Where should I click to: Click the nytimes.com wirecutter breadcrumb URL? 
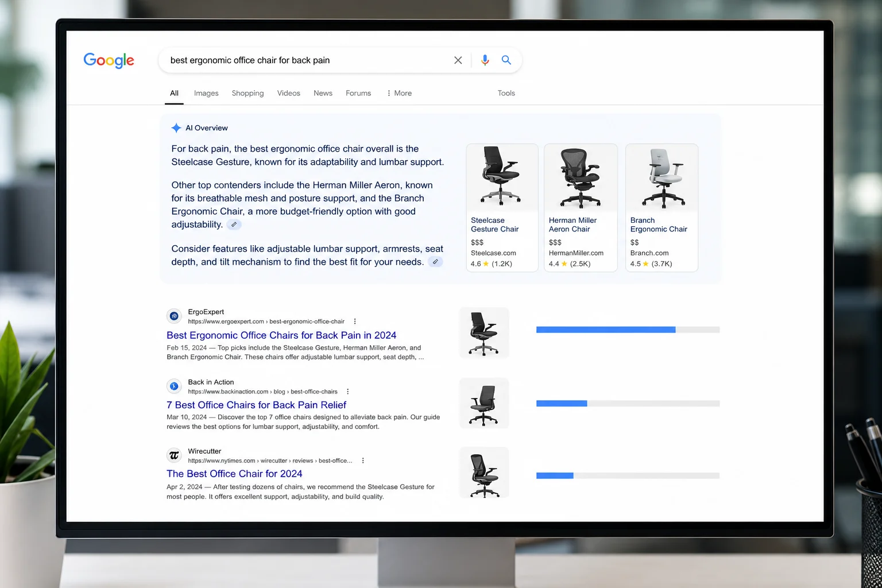(270, 461)
